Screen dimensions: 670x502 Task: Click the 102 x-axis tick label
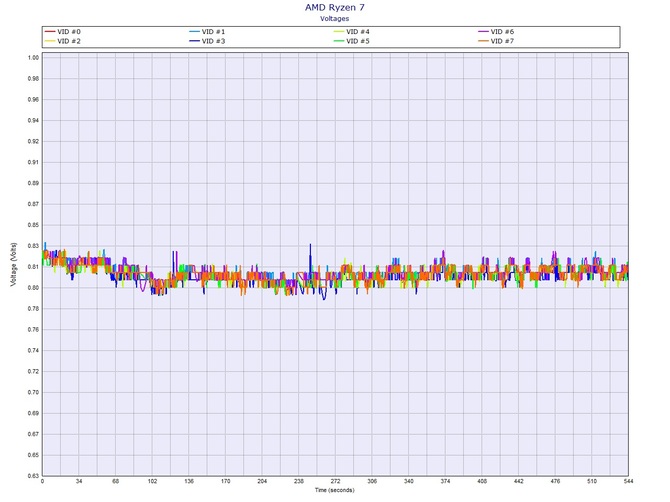tap(152, 481)
